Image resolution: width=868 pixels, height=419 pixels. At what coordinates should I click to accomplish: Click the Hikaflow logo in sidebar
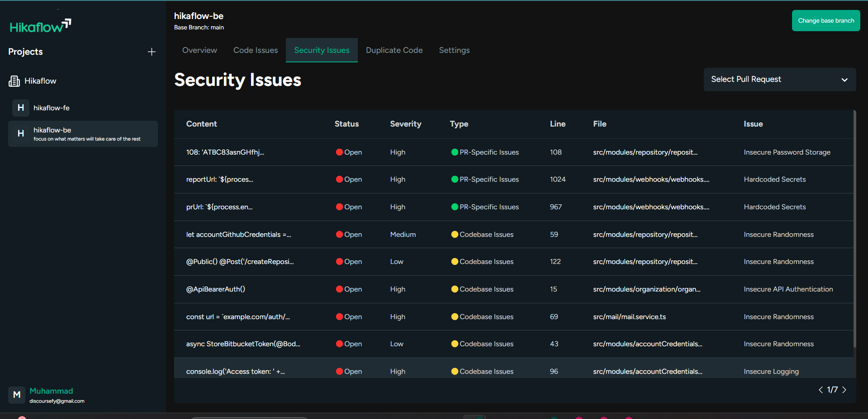click(x=40, y=26)
